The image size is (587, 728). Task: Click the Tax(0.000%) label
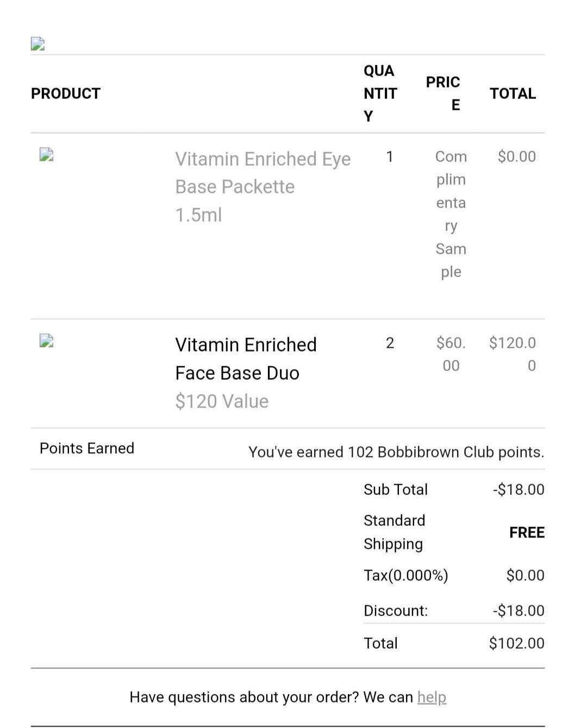[405, 575]
